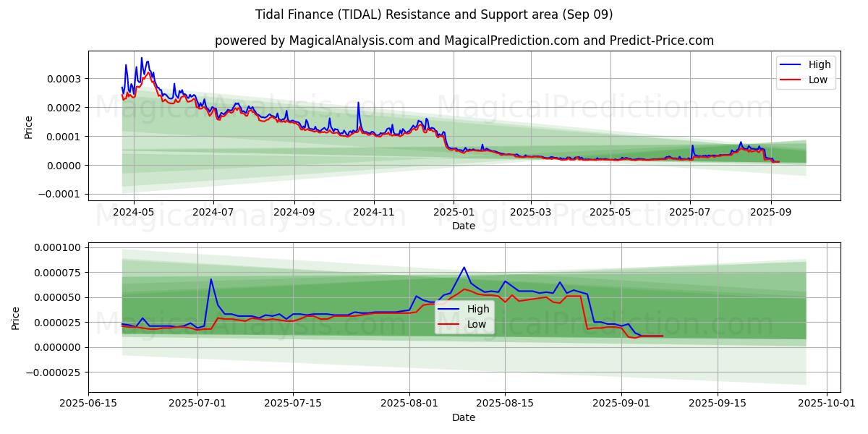868x434 pixels.
Task: Click the '2025-09' x-axis label in the top chart
Action: pyautogui.click(x=771, y=213)
